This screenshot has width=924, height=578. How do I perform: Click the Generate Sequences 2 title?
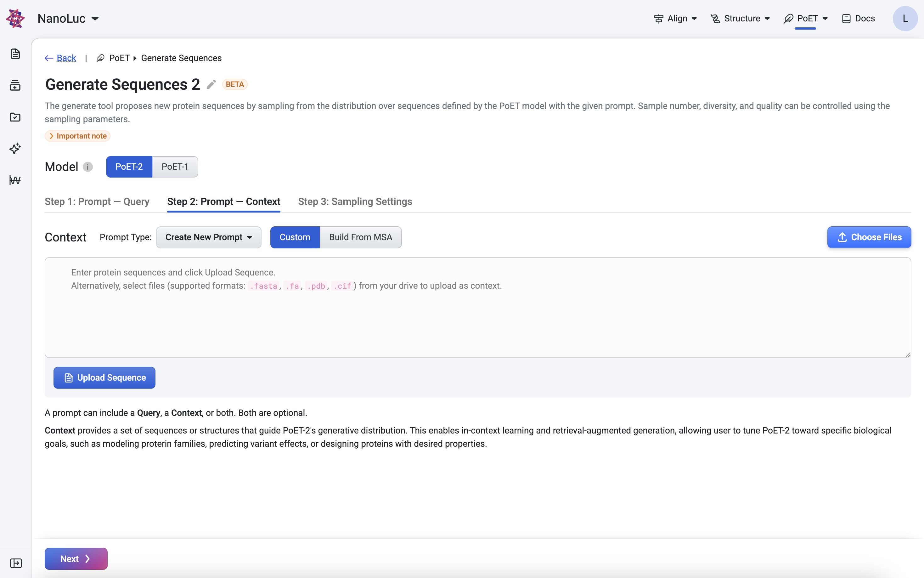[x=122, y=84]
